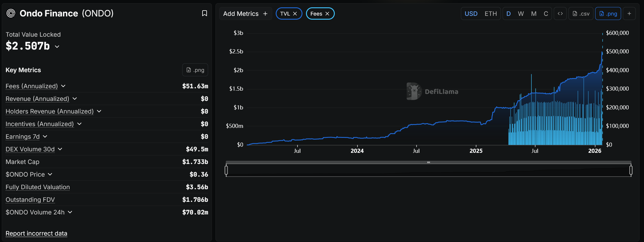Download chart data as .csv

[581, 13]
